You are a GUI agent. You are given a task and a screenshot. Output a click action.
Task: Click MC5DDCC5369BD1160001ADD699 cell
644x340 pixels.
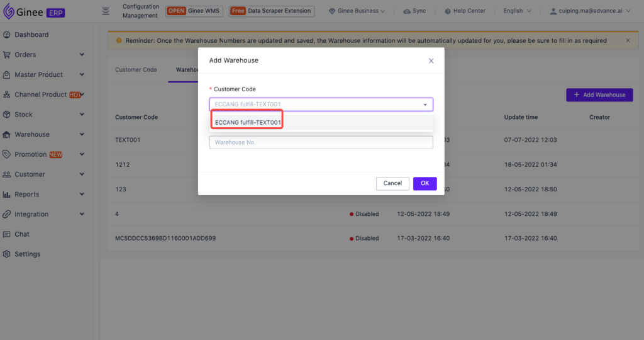[165, 238]
